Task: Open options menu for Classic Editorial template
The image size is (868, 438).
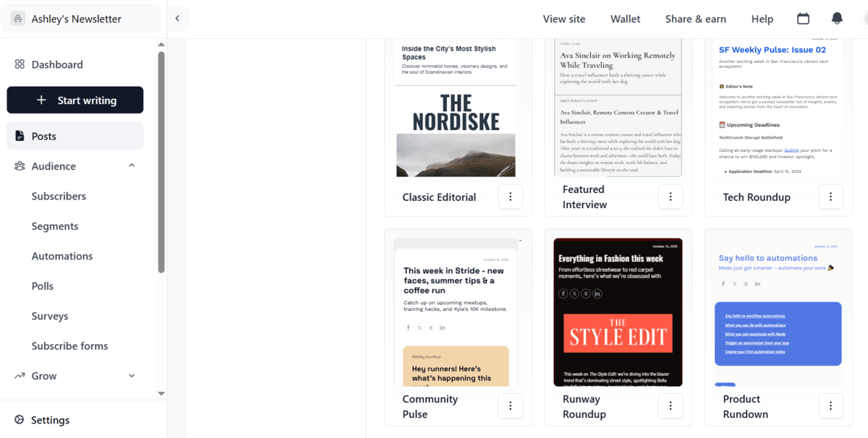Action: 510,197
